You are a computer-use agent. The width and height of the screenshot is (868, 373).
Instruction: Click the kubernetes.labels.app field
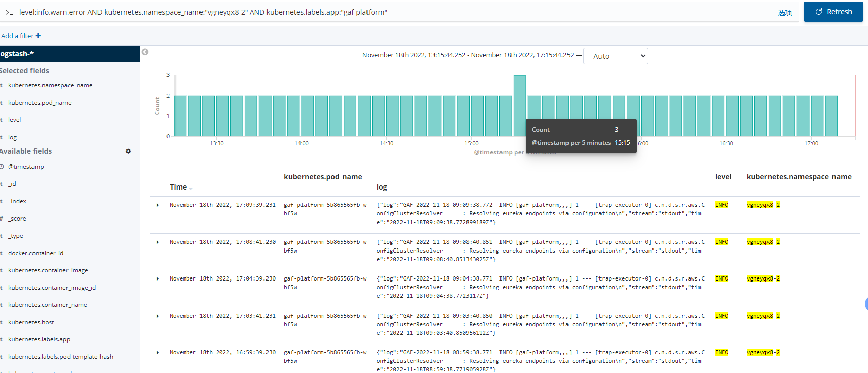[x=39, y=339]
